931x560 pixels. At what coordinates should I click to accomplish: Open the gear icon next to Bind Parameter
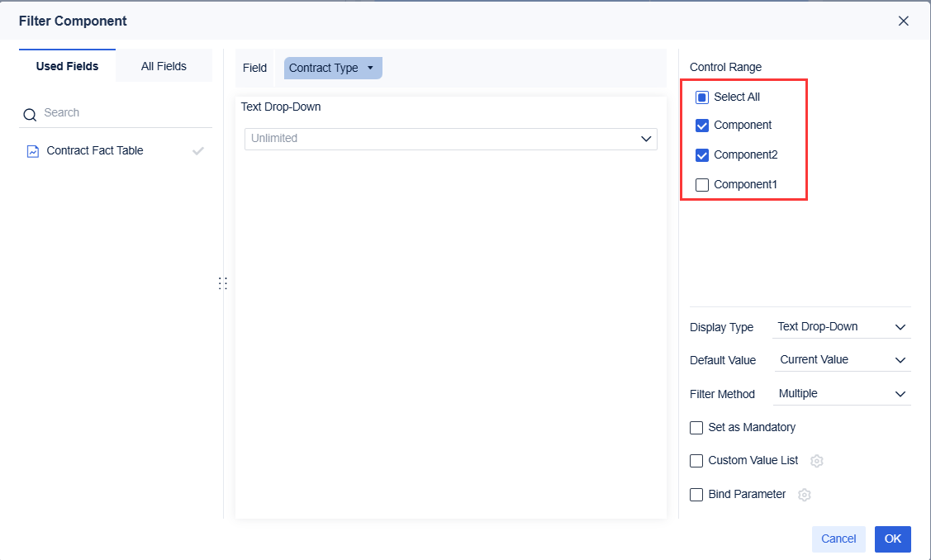pyautogui.click(x=805, y=494)
